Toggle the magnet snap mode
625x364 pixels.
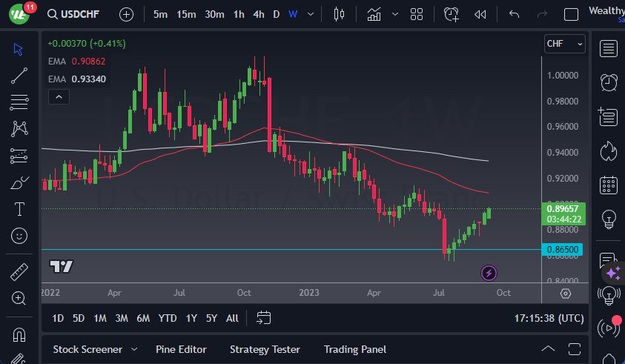click(x=19, y=334)
